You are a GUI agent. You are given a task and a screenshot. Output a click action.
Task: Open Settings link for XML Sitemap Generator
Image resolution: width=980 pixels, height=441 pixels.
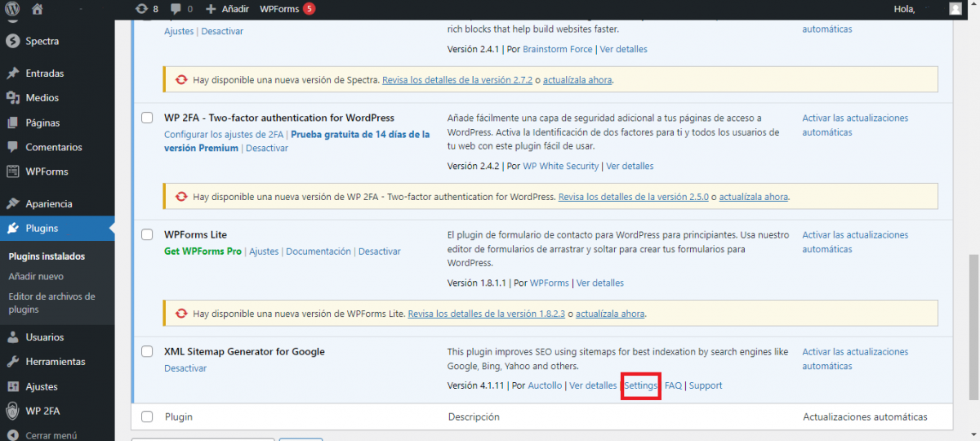click(x=640, y=385)
